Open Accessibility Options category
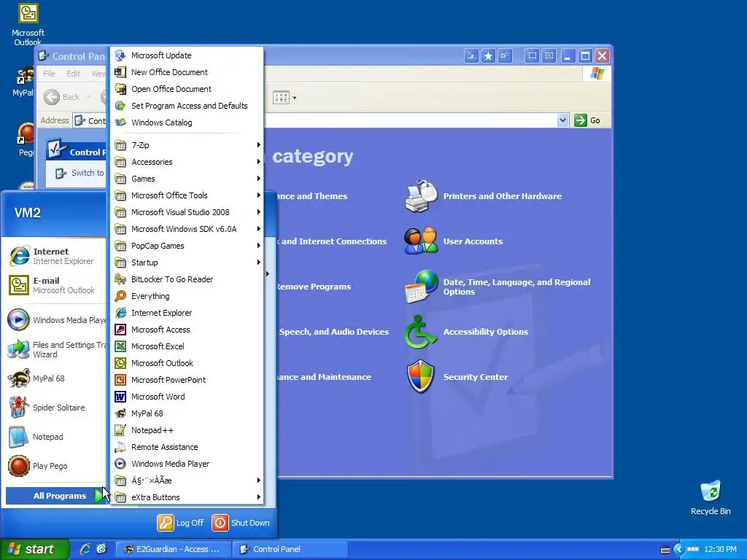 click(485, 332)
